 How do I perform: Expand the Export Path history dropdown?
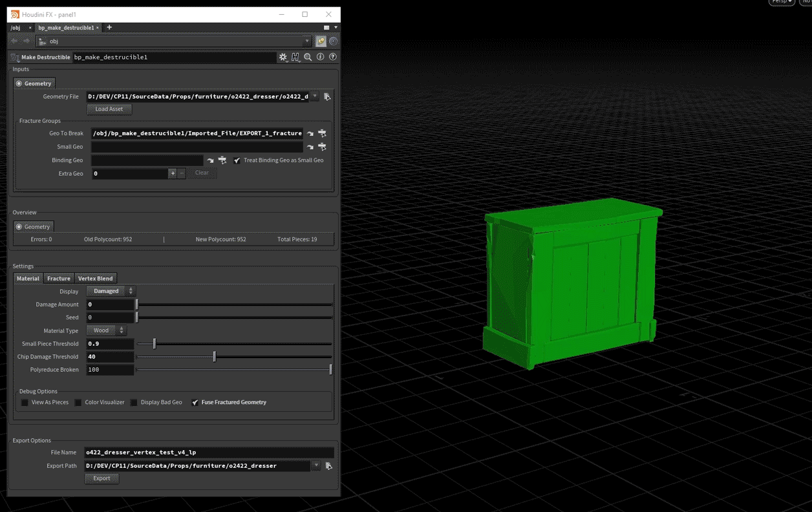pyautogui.click(x=316, y=465)
